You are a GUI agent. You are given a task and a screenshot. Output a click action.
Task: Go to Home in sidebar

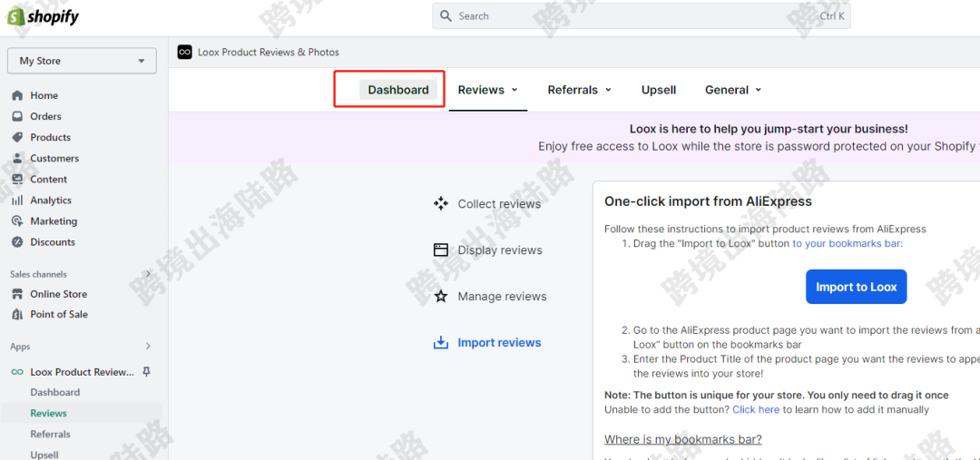pyautogui.click(x=44, y=95)
